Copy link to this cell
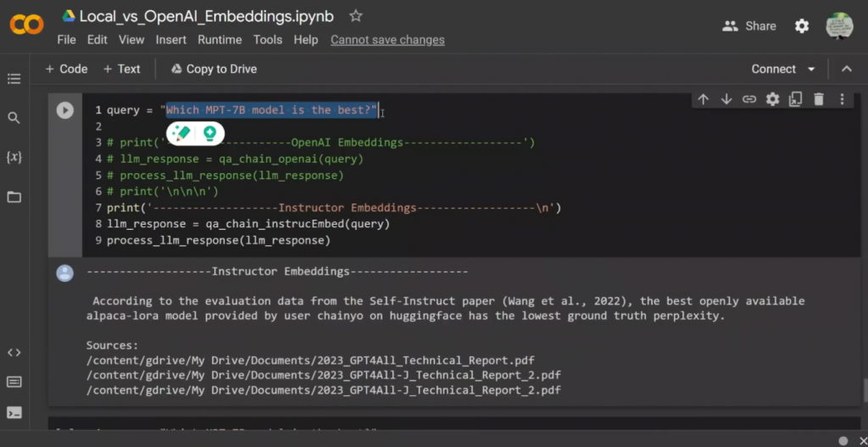The width and height of the screenshot is (868, 447). 749,99
